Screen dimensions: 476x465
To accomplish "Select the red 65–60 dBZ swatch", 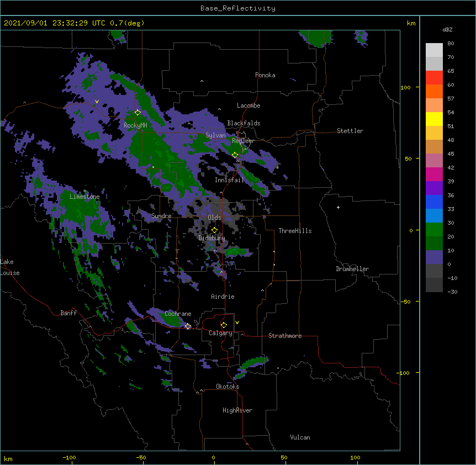I will pos(434,78).
